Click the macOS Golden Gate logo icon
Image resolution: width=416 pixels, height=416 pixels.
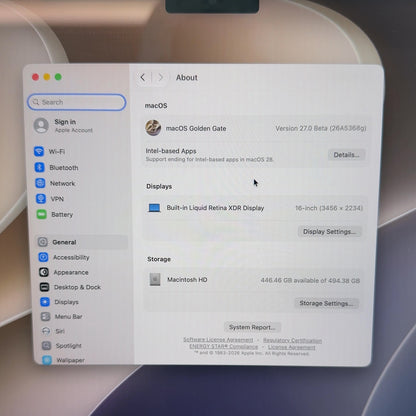(x=153, y=128)
